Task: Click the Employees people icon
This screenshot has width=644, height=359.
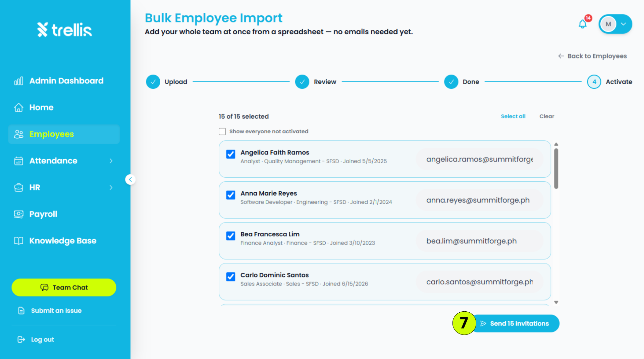Action: click(19, 134)
